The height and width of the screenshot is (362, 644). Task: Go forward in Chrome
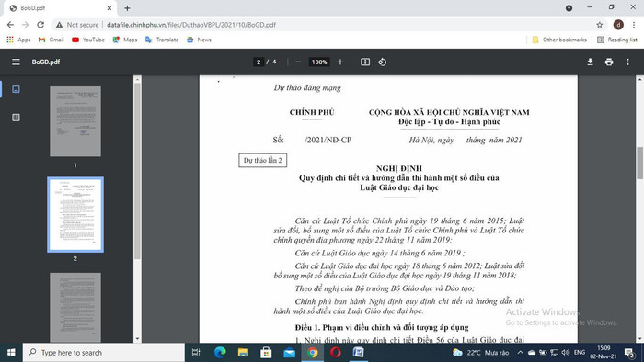click(26, 25)
